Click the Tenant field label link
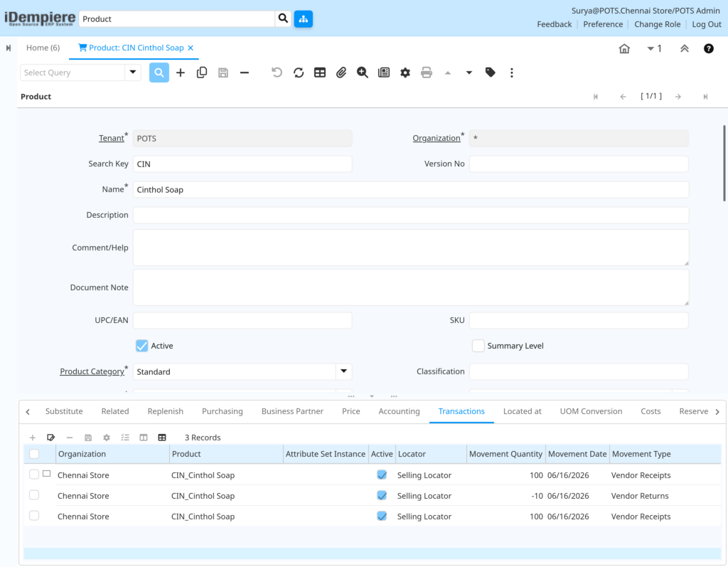This screenshot has height=567, width=728. [x=112, y=138]
